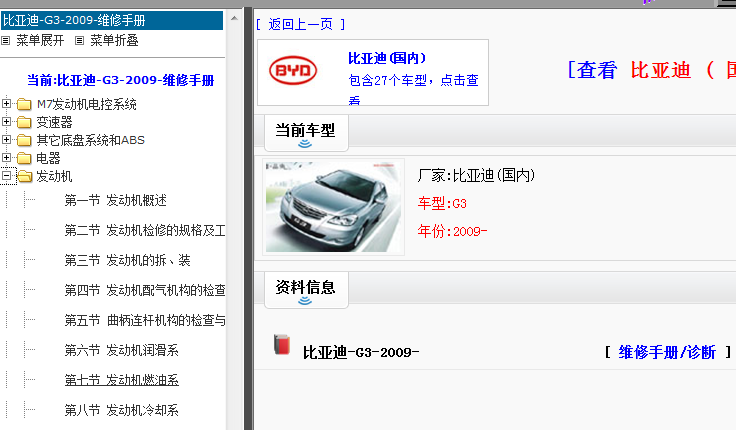Go back via 返回上一页 link
Screen dimensions: 736x430
point(300,24)
